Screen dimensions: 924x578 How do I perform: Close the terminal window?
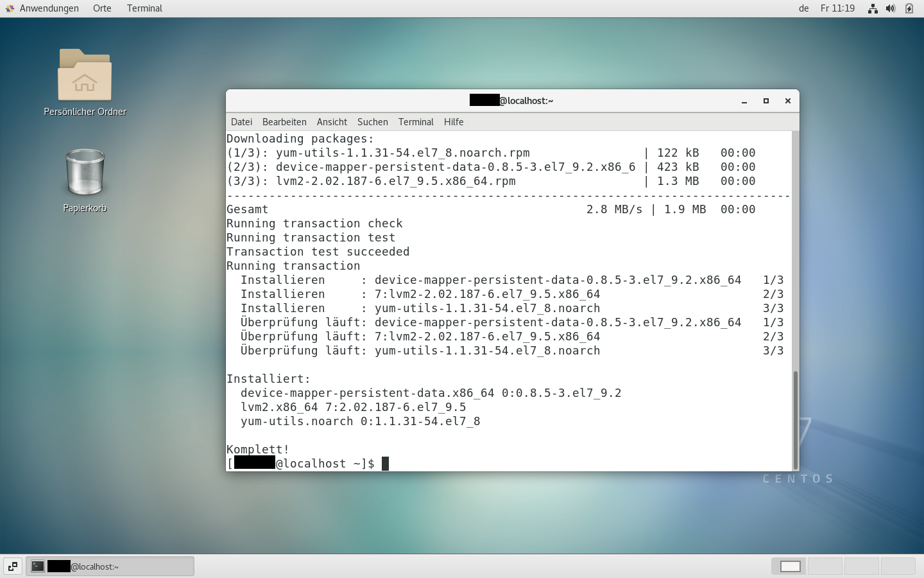(x=788, y=101)
